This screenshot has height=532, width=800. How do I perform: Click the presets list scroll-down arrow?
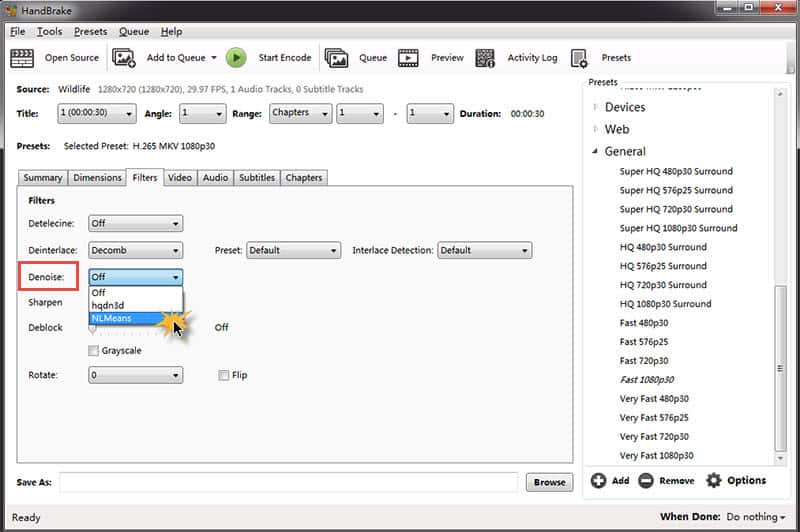tap(780, 459)
